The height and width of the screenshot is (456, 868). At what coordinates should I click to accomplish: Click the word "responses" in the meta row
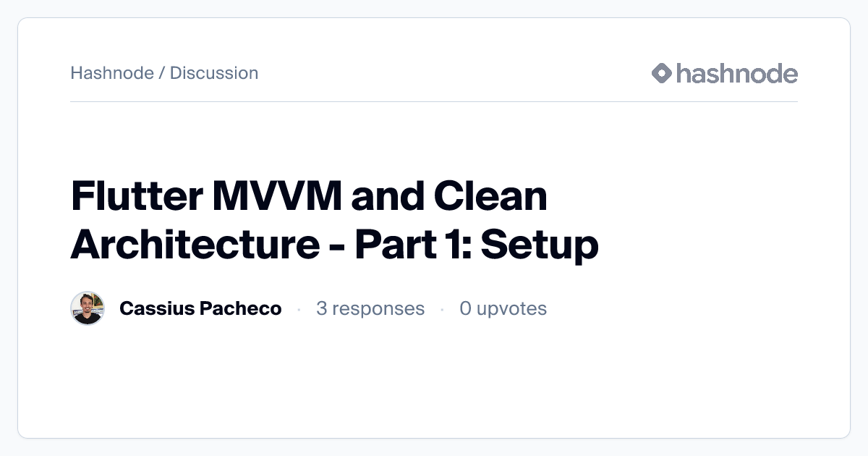click(378, 308)
